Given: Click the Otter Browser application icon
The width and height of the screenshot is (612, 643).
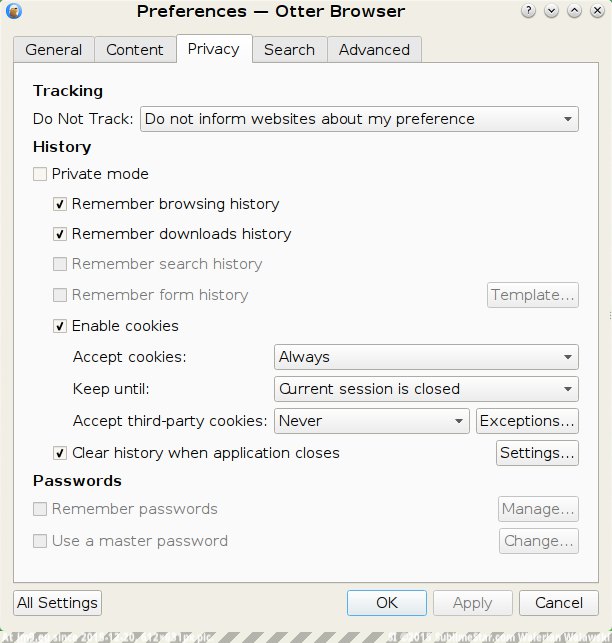Looking at the screenshot, I should (x=14, y=11).
